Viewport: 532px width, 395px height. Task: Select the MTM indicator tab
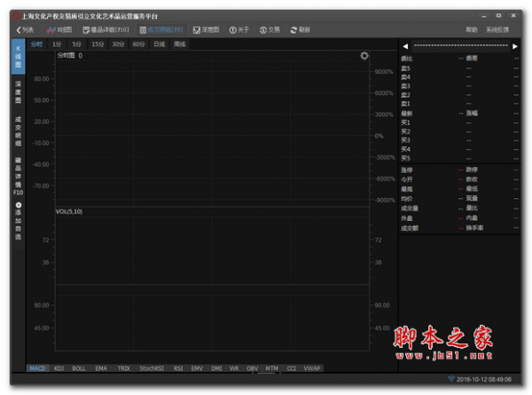(272, 368)
